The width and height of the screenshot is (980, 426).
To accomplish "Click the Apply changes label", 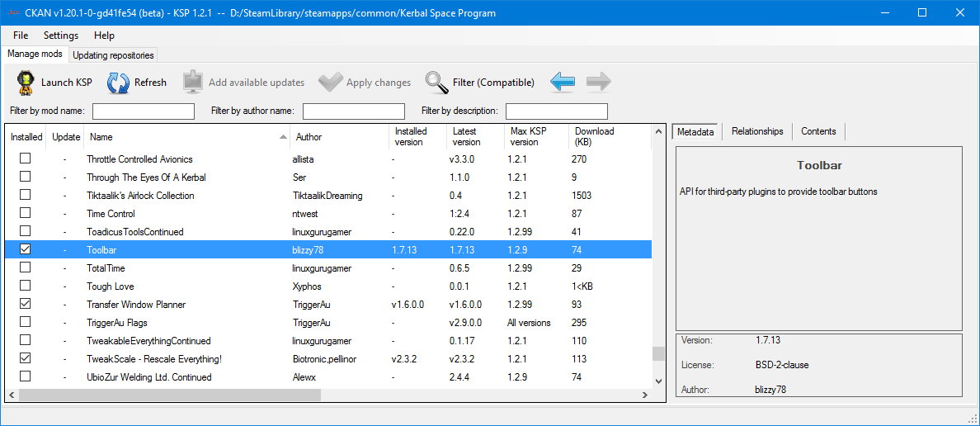I will point(379,83).
